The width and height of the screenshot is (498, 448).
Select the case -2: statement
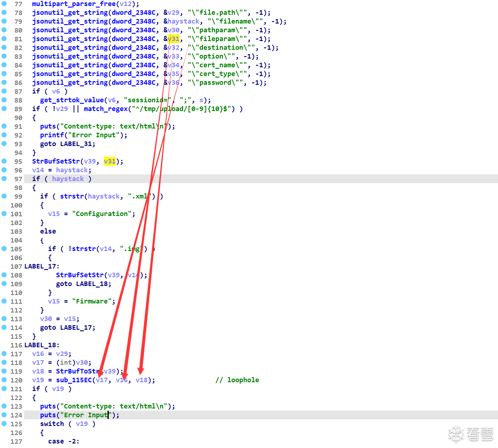point(64,441)
